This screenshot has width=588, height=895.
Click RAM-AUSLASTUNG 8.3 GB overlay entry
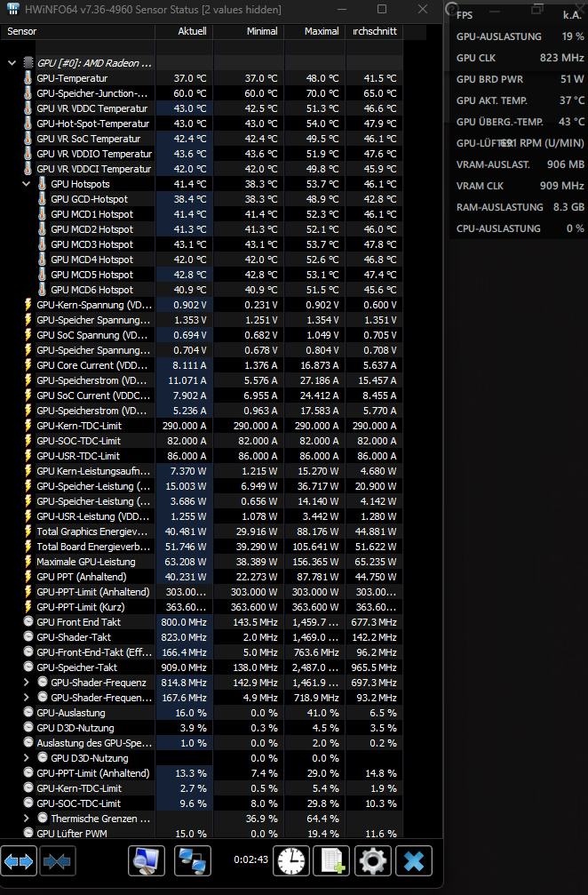[520, 207]
